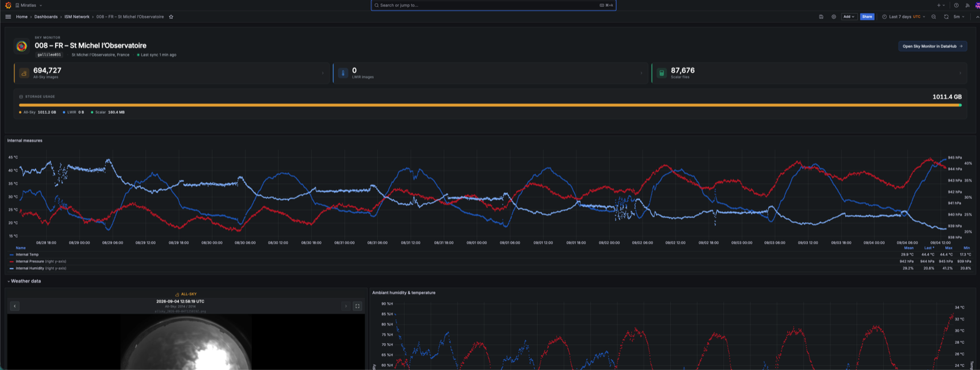This screenshot has width=980, height=370.
Task: Click the Grafana logo icon
Action: click(8, 5)
